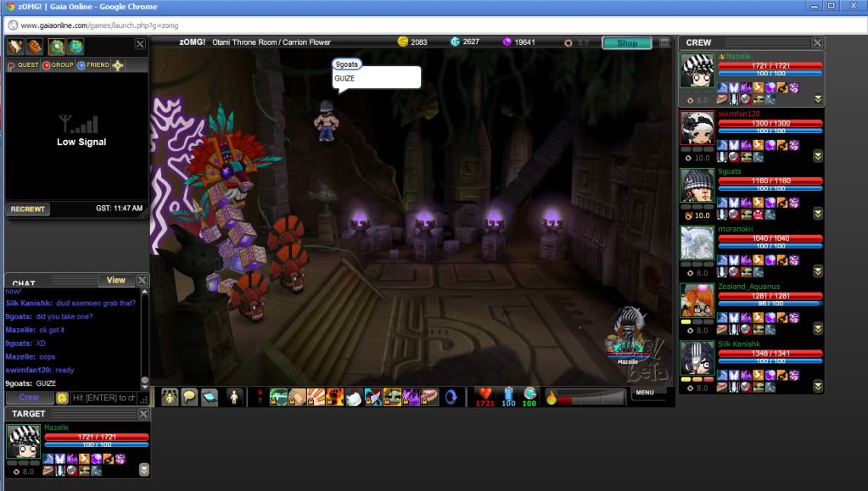Toggle the GROUP map filter
Screen dimensions: 868x491
[x=59, y=65]
